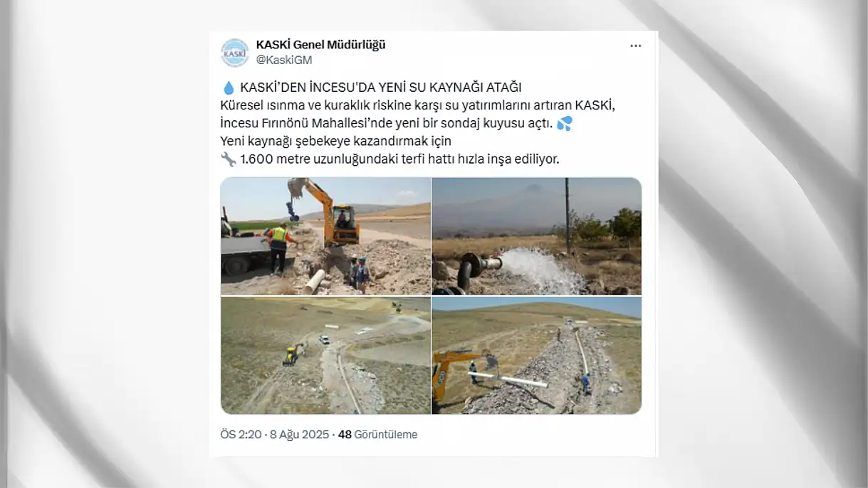Click the 48 Görüntüleme view count
868x488 pixels.
click(377, 435)
